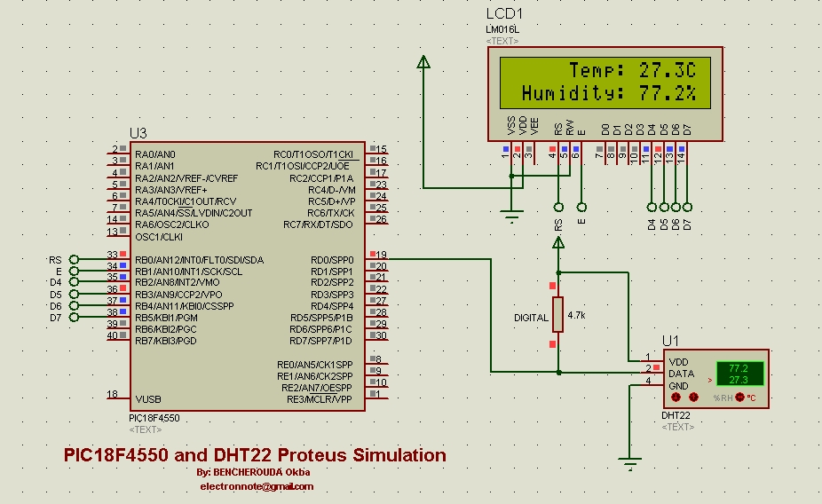
Task: Click the RD0/SPP0 pin label
Action: tap(332, 260)
